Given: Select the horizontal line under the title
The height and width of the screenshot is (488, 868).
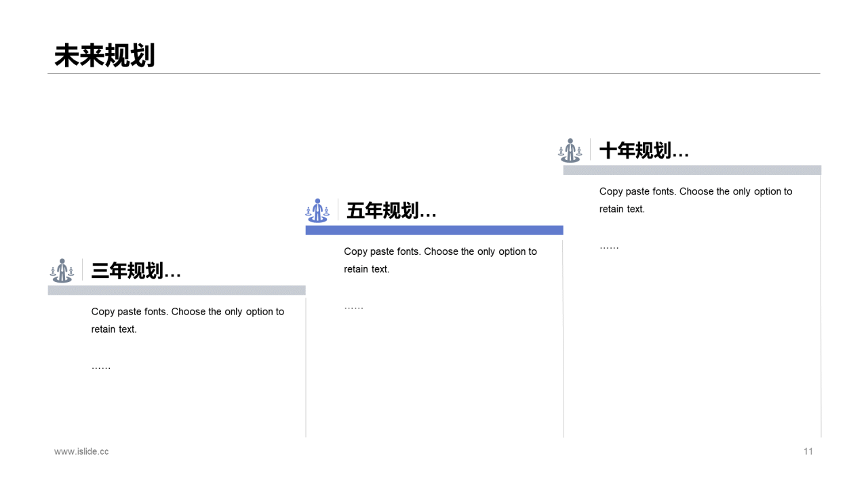Looking at the screenshot, I should point(434,73).
